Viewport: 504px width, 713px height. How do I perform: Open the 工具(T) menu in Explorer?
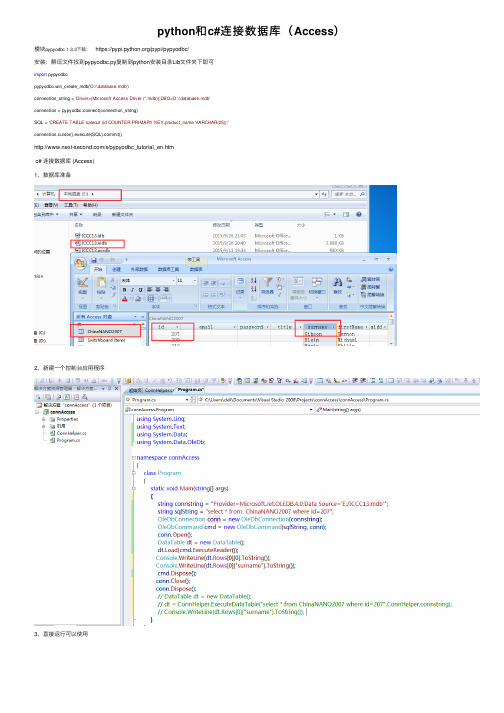[x=71, y=206]
